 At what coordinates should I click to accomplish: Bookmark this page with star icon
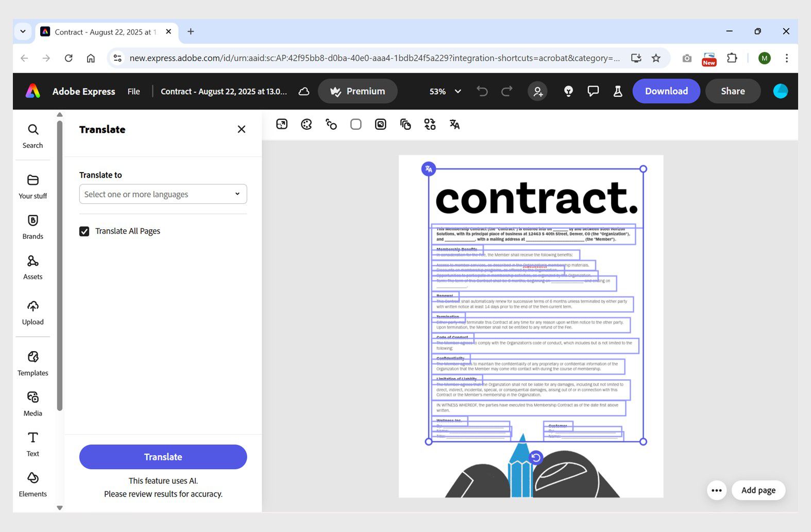[x=656, y=58]
